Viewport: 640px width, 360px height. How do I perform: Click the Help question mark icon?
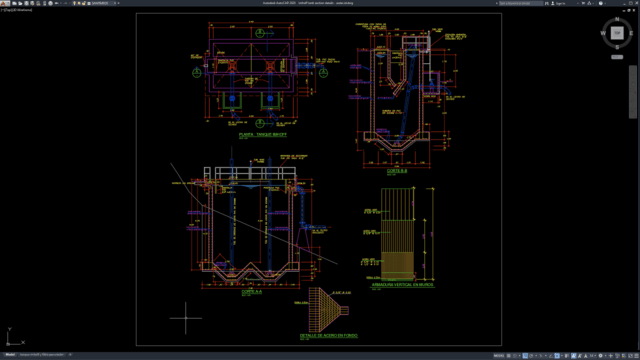pos(601,3)
